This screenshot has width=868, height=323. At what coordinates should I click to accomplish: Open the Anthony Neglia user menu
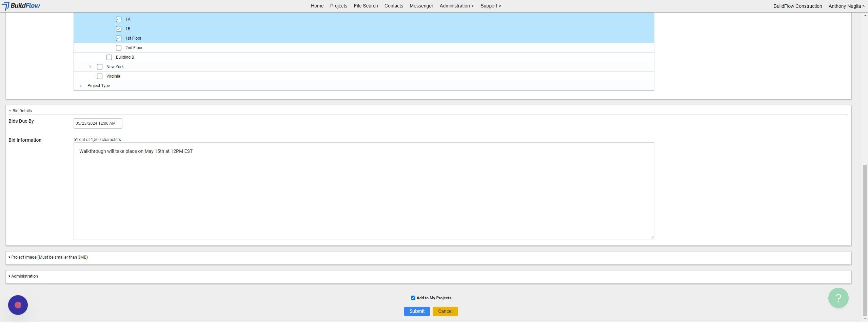(x=846, y=6)
